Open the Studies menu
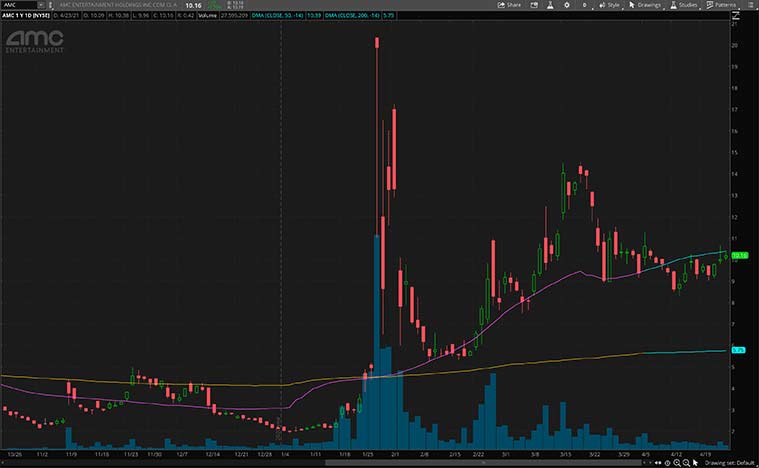 683,5
